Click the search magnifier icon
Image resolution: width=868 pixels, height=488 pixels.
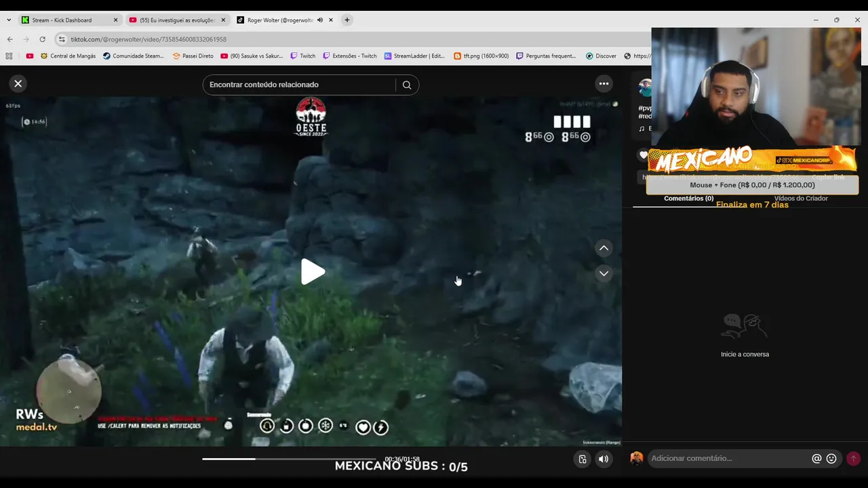tap(407, 85)
